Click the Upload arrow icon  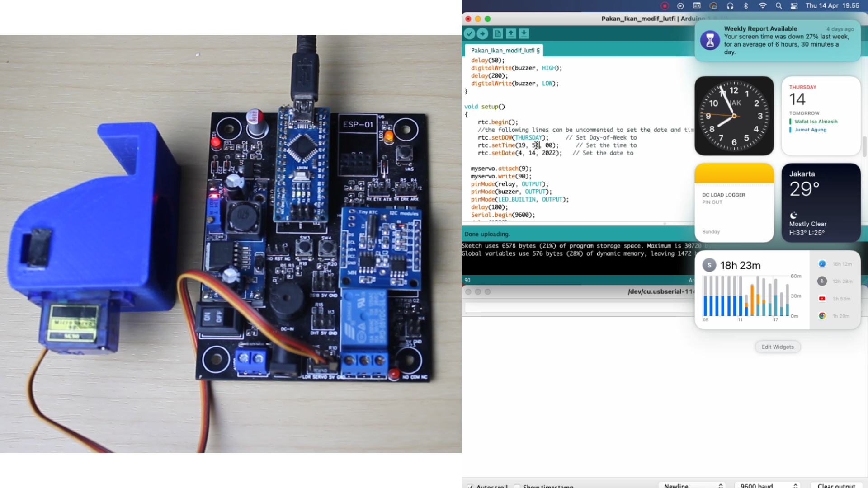pyautogui.click(x=482, y=33)
